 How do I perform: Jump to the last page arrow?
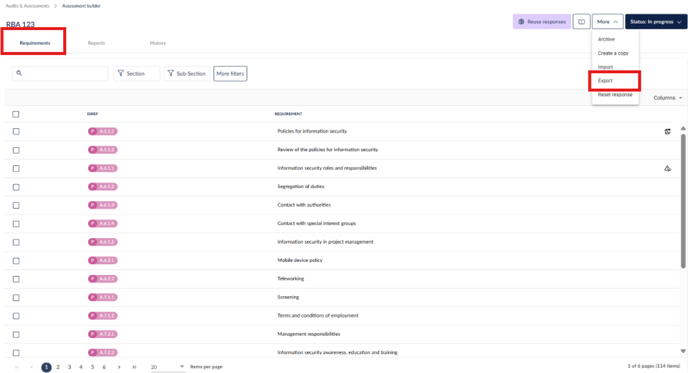click(x=134, y=367)
